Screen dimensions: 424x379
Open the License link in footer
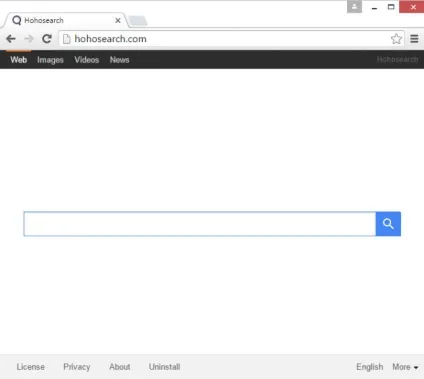pyautogui.click(x=31, y=367)
